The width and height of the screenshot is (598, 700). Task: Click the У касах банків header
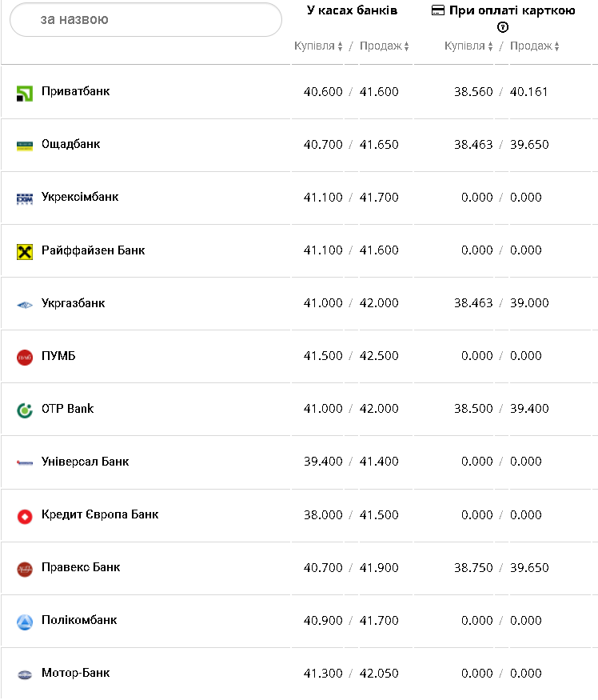[352, 10]
